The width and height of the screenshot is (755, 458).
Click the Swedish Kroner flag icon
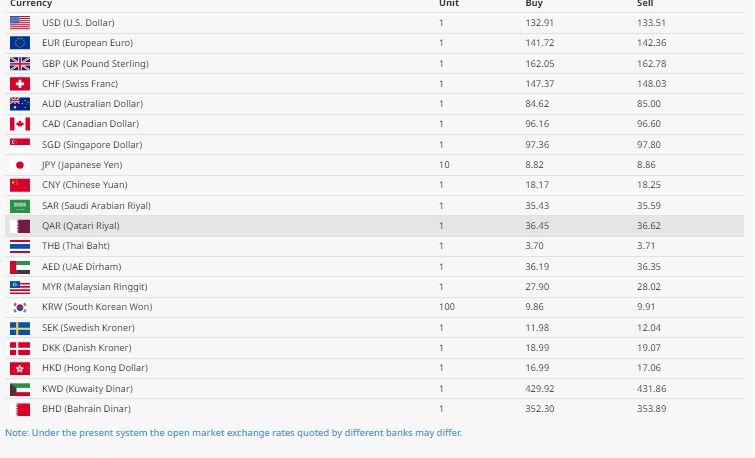tap(20, 328)
